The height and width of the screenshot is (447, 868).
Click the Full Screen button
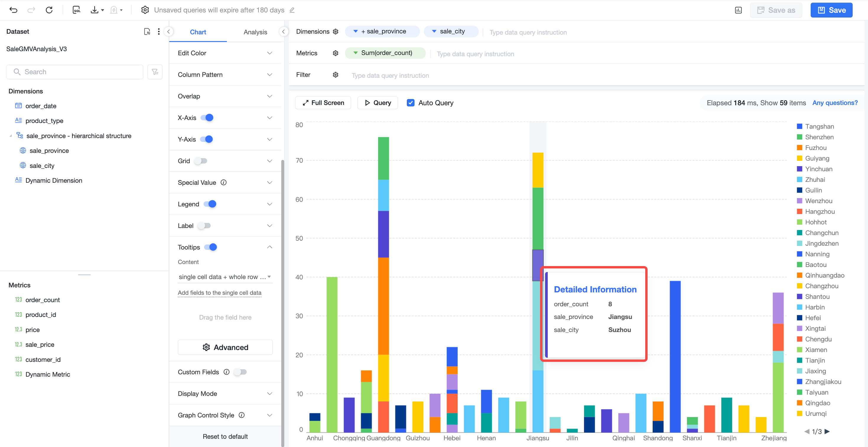[x=323, y=103]
